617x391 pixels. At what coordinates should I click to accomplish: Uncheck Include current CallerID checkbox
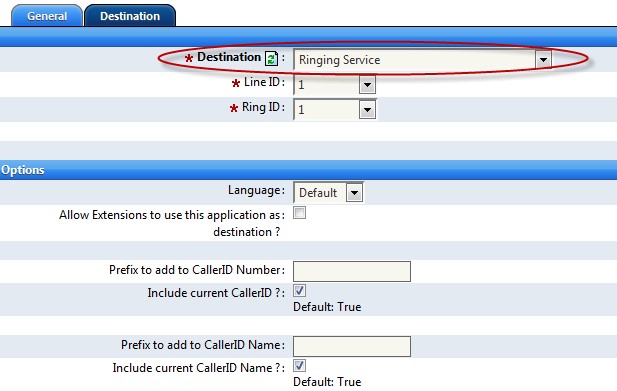[299, 291]
